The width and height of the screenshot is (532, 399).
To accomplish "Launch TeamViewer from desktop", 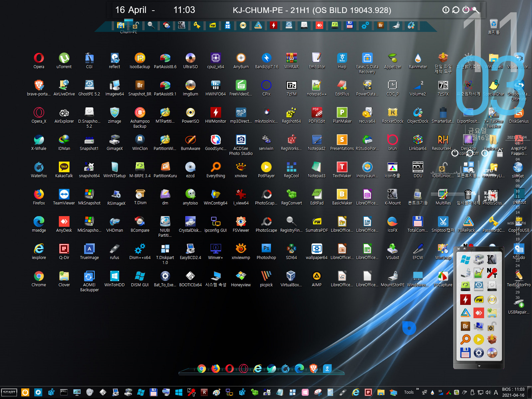I will 64,197.
